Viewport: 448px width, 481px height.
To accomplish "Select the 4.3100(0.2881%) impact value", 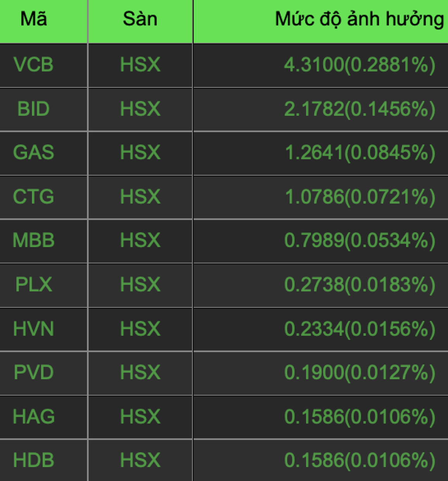I will coord(360,65).
